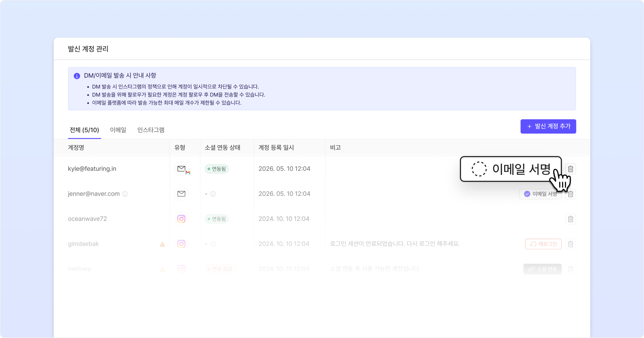Click the 소셜 연동 후 사용 가능한 계정입니다 note
The width and height of the screenshot is (644, 338).
(x=375, y=269)
